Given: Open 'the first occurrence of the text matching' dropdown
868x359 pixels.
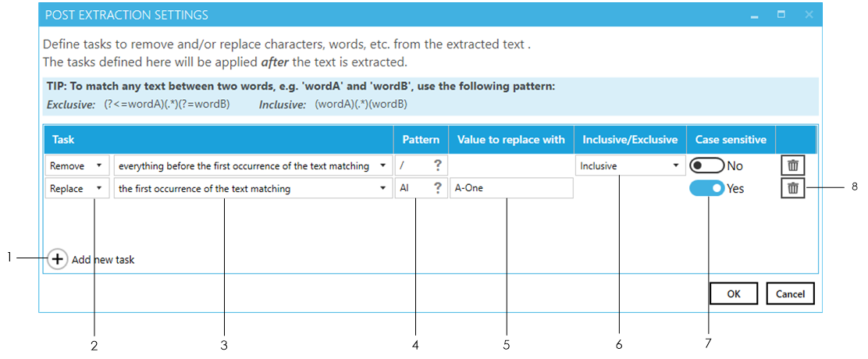Looking at the screenshot, I should (x=252, y=188).
